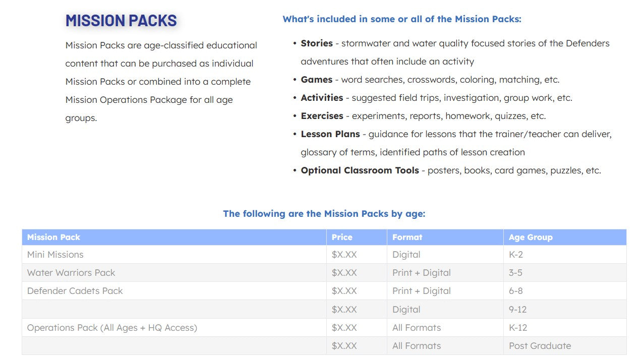
Task: Select the bold Lesson Plans term
Action: pos(330,134)
